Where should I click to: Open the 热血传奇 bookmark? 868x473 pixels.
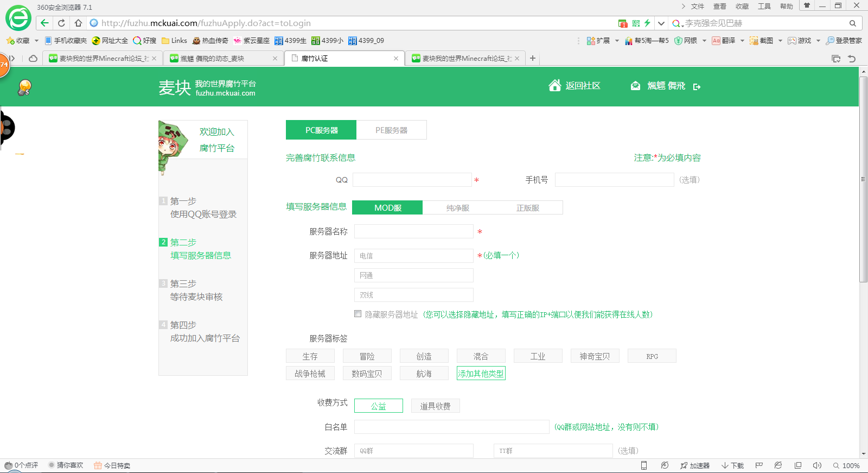point(210,41)
